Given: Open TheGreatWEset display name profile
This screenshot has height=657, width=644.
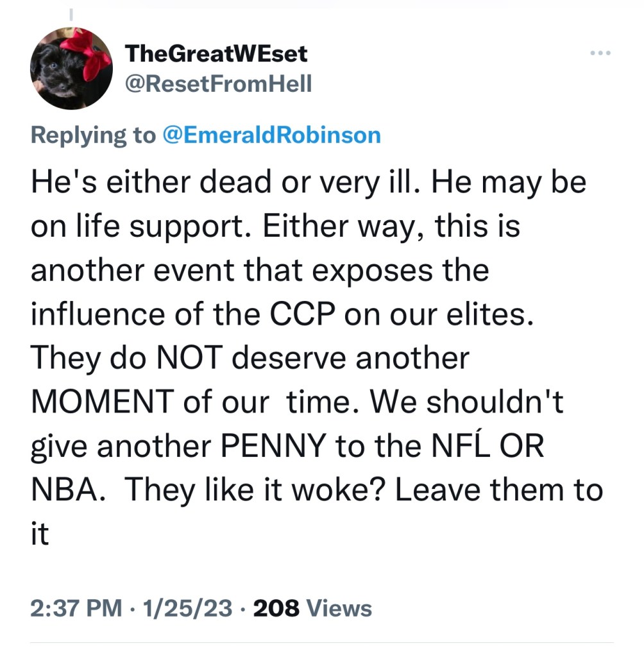Looking at the screenshot, I should [x=217, y=53].
